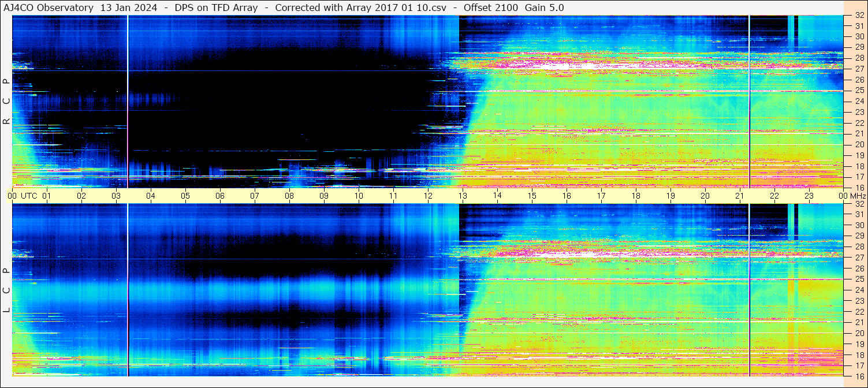868x388 pixels.
Task: Click the 12 hour label on time axis
Action: 428,196
